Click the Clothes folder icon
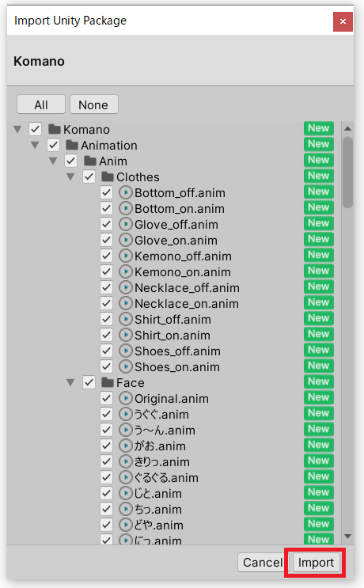 click(108, 176)
